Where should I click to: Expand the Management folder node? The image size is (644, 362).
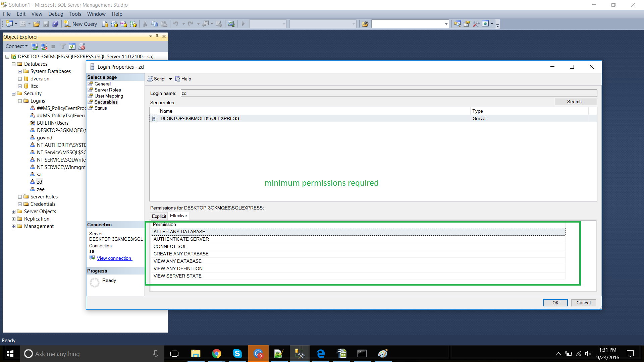coord(14,226)
